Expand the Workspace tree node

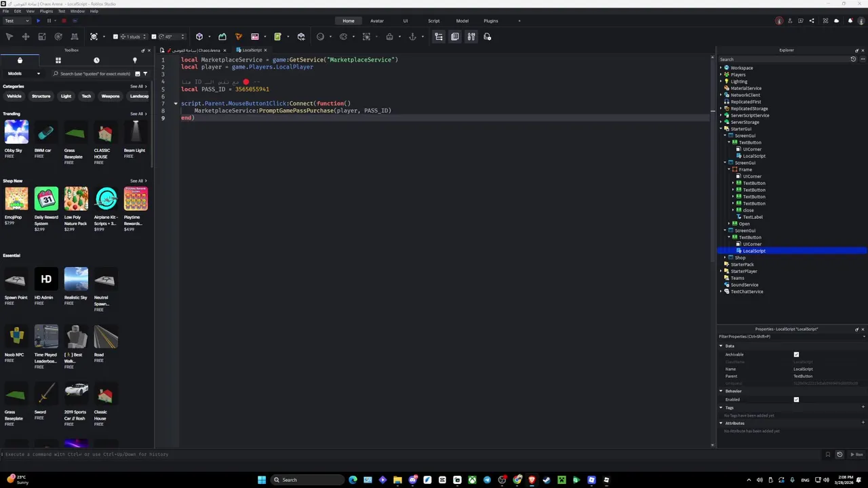click(x=721, y=68)
